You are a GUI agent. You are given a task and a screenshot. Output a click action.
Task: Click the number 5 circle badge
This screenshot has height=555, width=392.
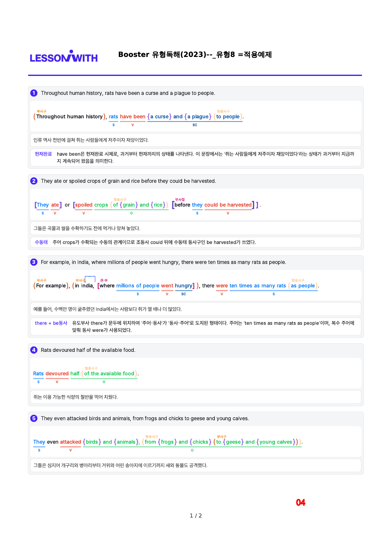34,418
